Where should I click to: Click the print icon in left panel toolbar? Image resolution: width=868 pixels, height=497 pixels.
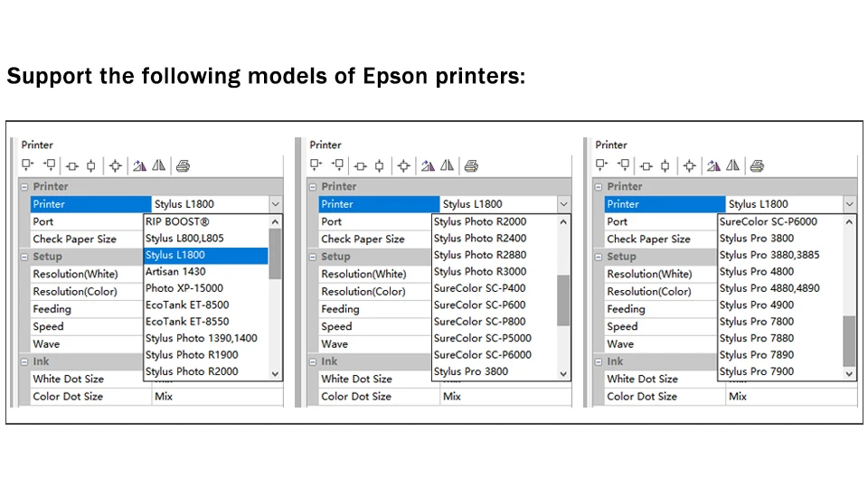coord(184,165)
